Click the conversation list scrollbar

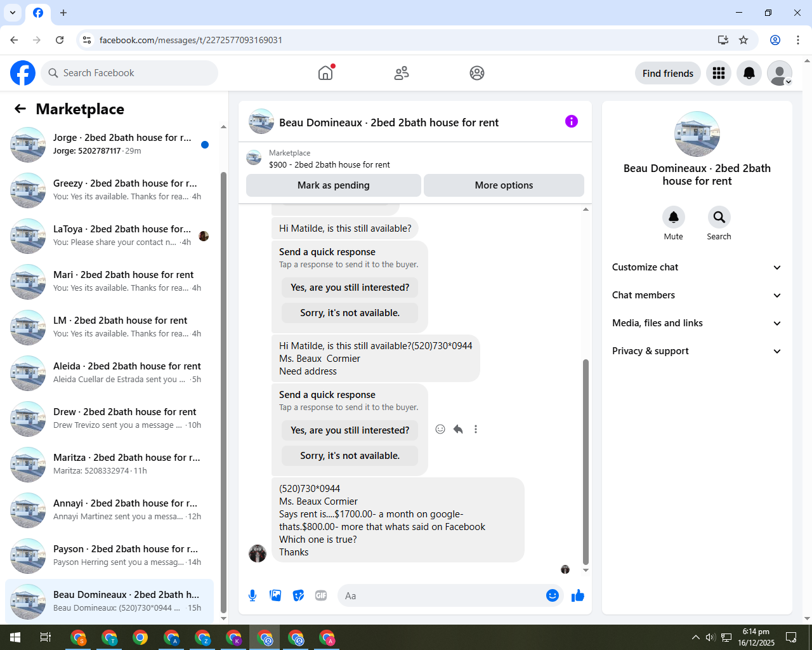[223, 392]
